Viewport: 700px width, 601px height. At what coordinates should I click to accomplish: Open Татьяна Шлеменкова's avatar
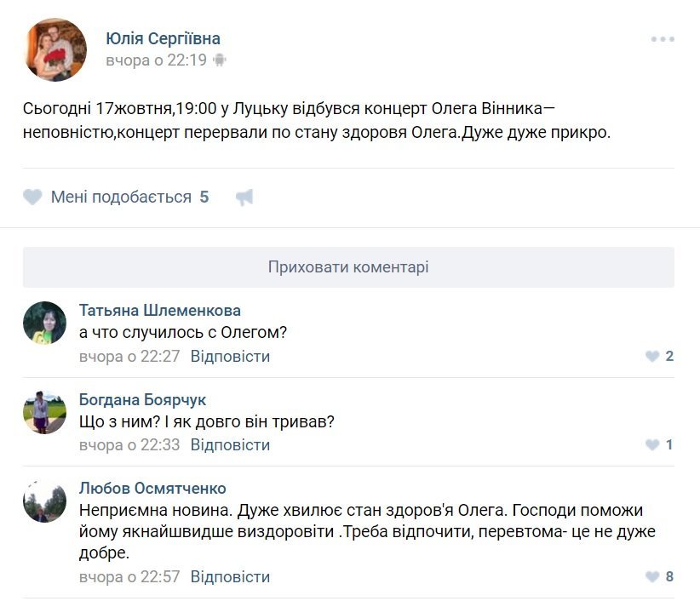[44, 323]
